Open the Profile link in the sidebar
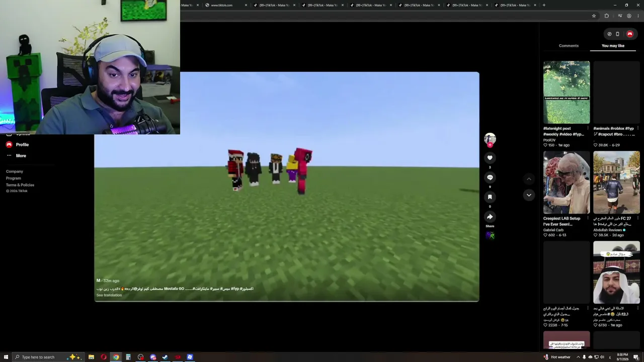The image size is (644, 362). (22, 145)
